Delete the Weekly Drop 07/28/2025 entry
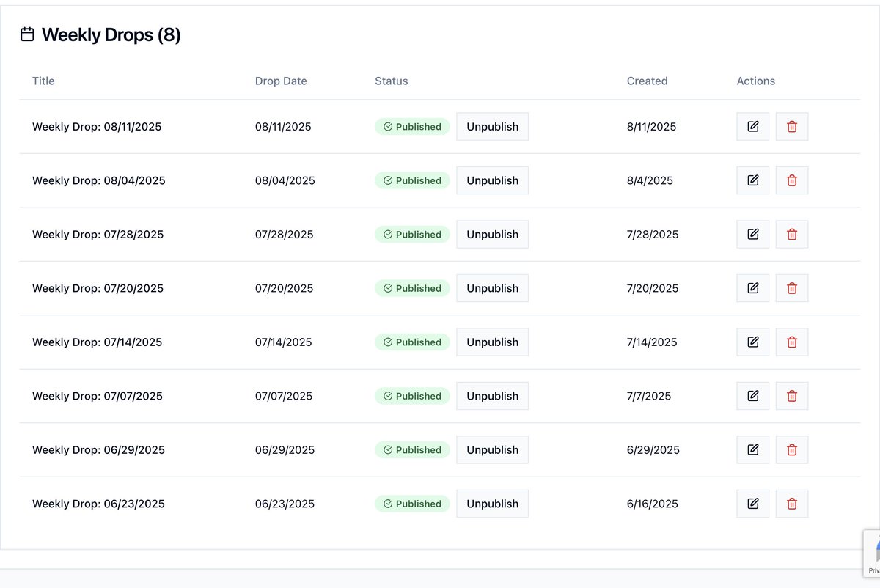Screen dimensions: 880x588 coord(792,235)
